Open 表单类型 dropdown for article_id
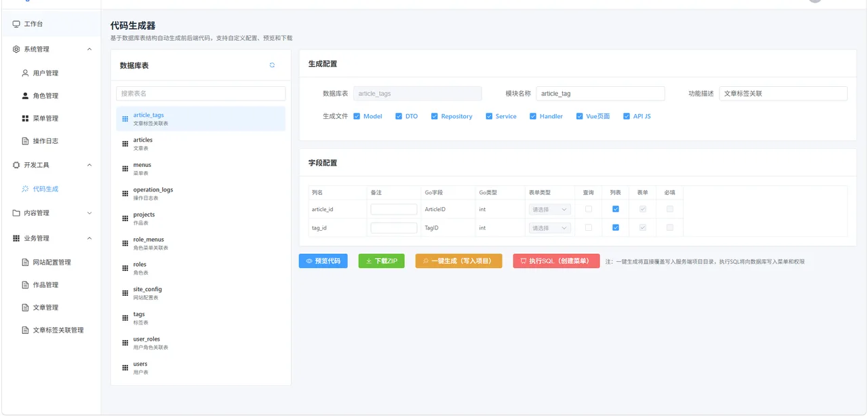Screen dimensions: 868x416 coord(550,209)
